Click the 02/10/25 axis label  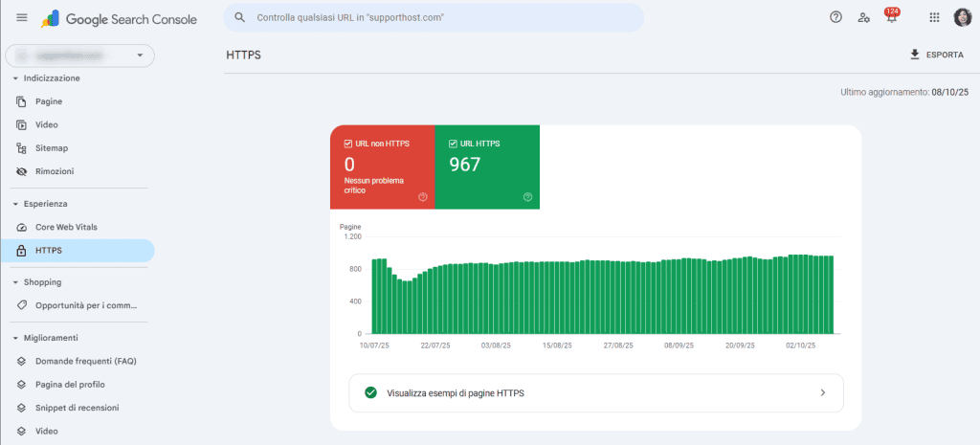pyautogui.click(x=802, y=345)
